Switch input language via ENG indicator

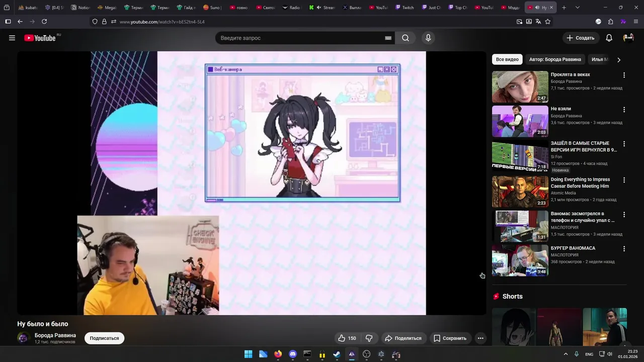coord(589,354)
